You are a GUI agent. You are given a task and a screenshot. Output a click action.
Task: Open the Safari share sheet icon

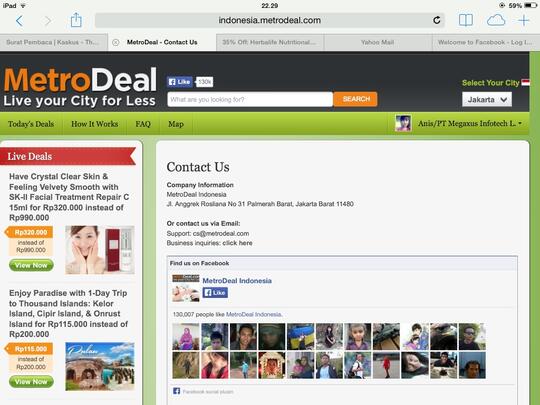click(x=76, y=20)
